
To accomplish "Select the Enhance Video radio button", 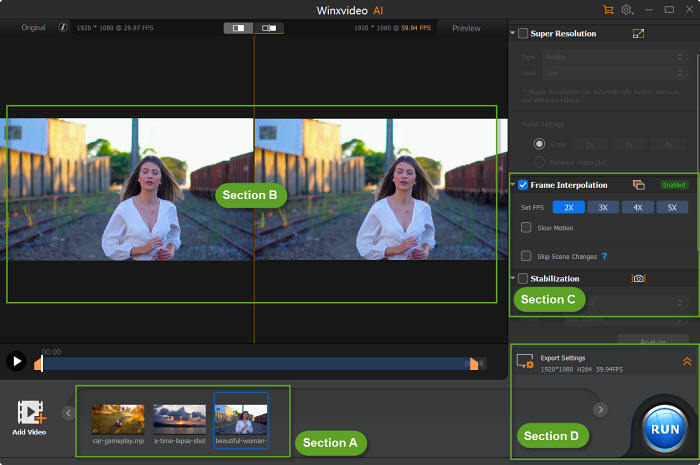I will [539, 162].
